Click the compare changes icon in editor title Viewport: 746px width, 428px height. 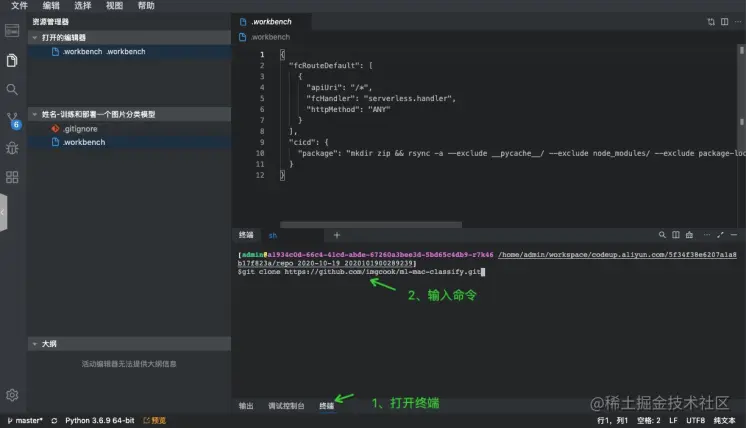pos(711,22)
